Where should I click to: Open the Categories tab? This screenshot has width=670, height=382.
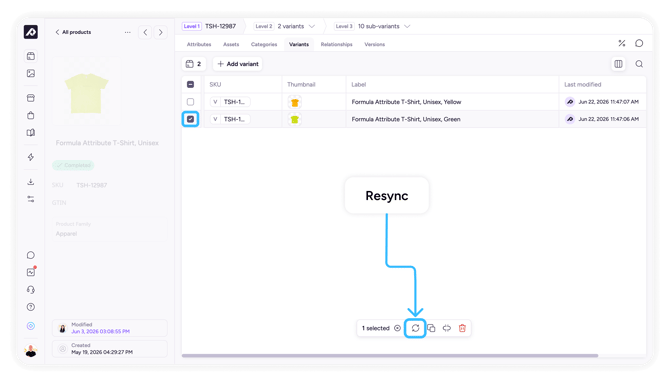[264, 44]
